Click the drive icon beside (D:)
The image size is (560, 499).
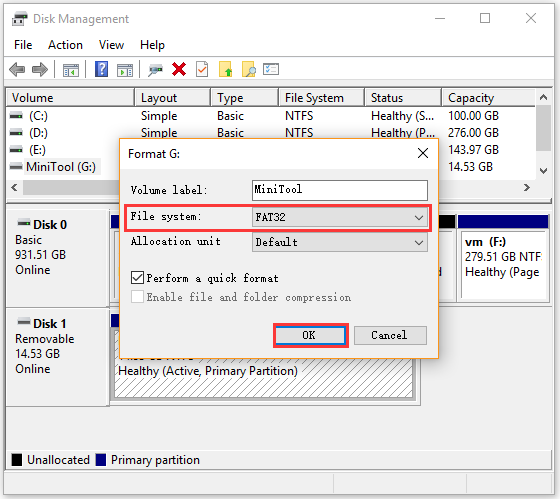tap(16, 133)
